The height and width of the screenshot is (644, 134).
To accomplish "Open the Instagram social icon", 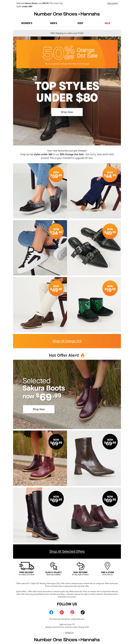I will click(x=72, y=612).
